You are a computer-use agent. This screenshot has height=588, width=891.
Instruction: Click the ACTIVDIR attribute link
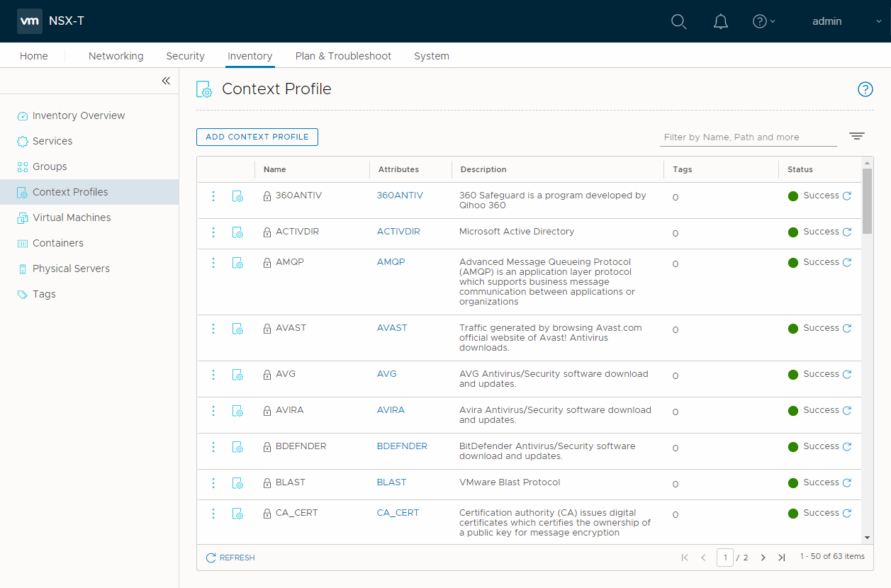click(398, 232)
